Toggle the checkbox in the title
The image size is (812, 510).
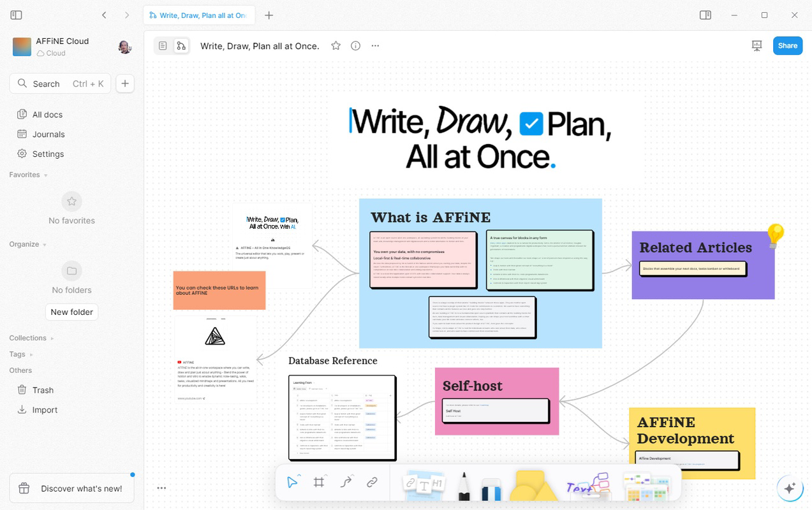pos(531,124)
